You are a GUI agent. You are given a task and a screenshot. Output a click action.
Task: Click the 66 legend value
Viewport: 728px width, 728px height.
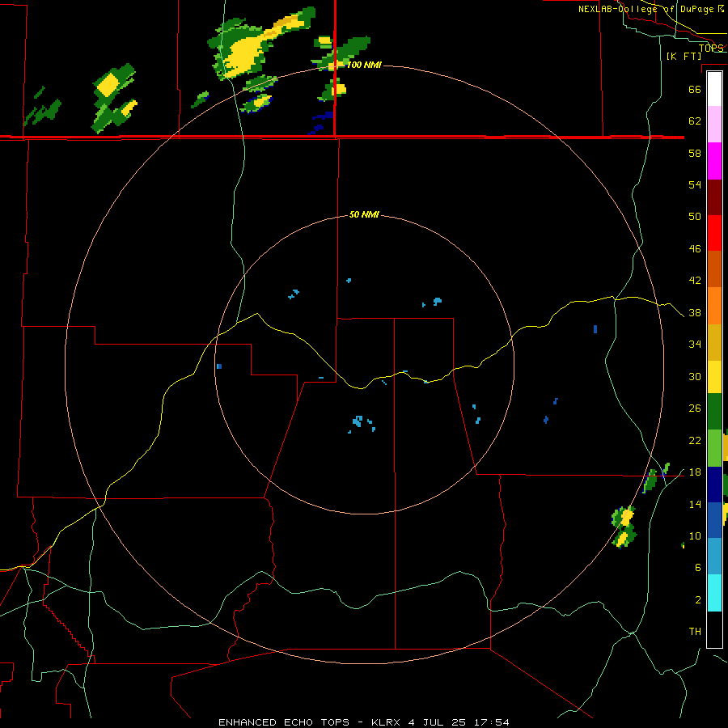click(695, 89)
